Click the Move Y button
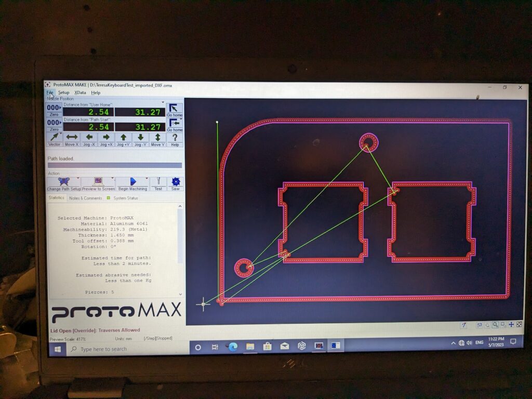 [x=158, y=139]
